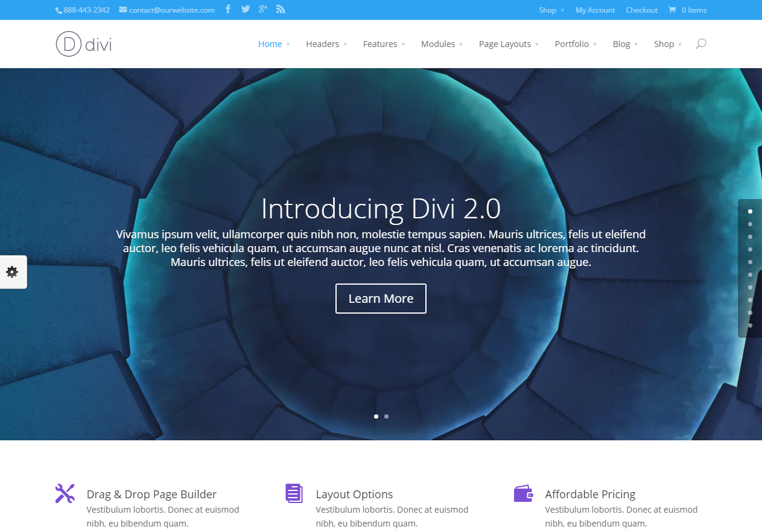The width and height of the screenshot is (762, 532).
Task: Open the Headers menu item
Action: [322, 44]
